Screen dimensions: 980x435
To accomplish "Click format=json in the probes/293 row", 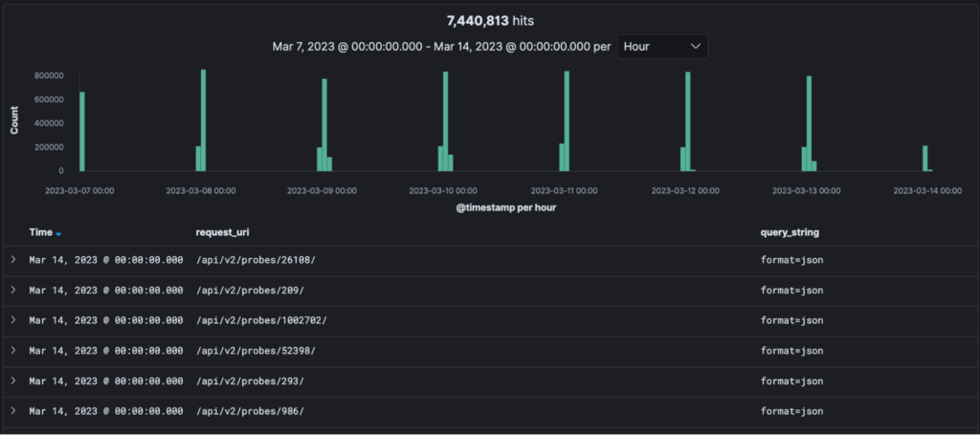I will (x=791, y=381).
